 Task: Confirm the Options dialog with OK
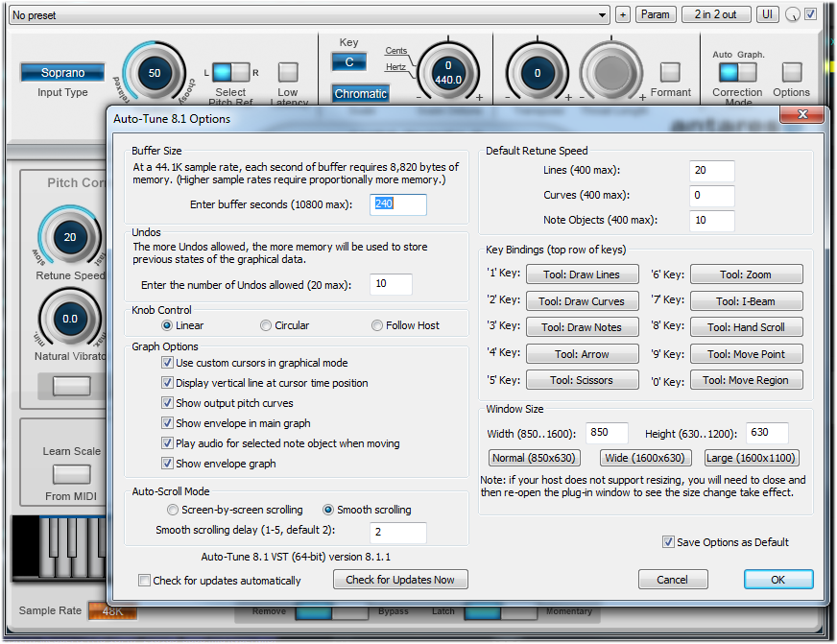[778, 580]
